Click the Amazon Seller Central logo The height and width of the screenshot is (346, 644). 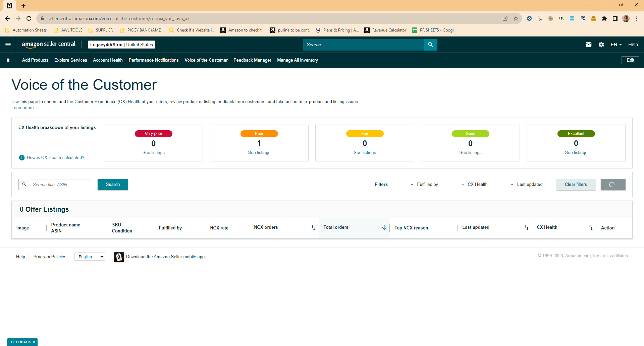49,45
